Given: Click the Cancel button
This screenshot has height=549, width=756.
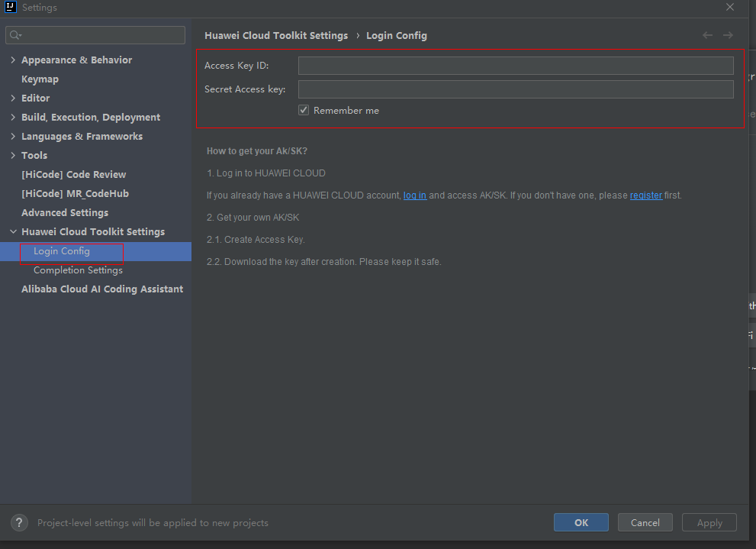Looking at the screenshot, I should click(645, 522).
